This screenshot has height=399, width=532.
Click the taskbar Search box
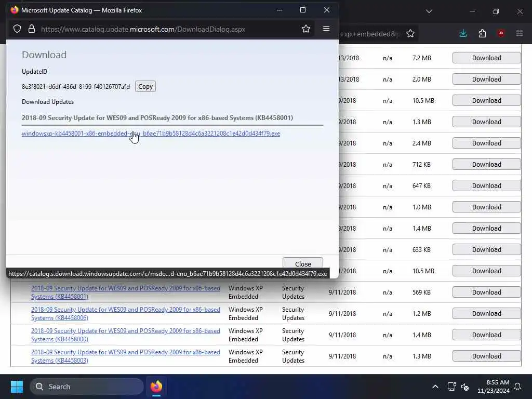click(x=87, y=387)
